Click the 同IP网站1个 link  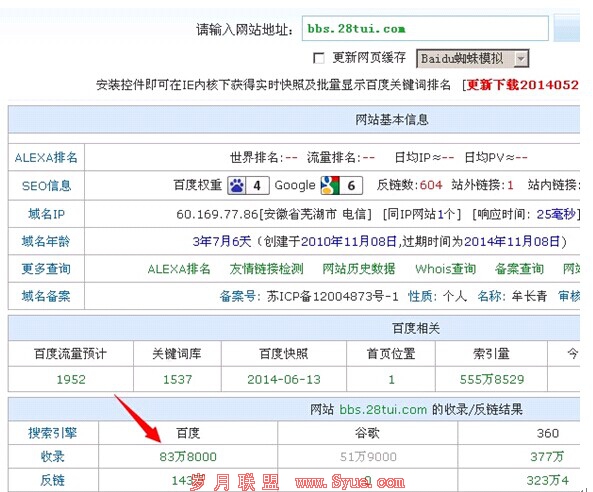pos(422,214)
